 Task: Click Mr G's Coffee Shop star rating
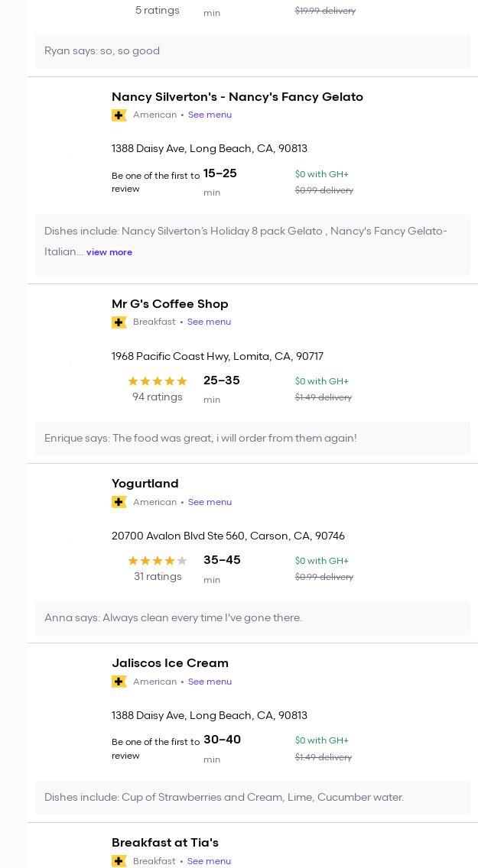(158, 381)
